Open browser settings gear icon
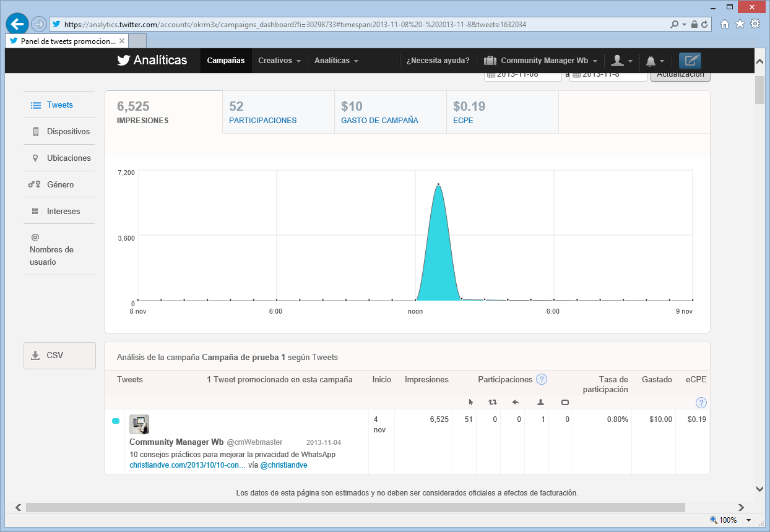Screen dimensions: 770x532 pos(755,24)
